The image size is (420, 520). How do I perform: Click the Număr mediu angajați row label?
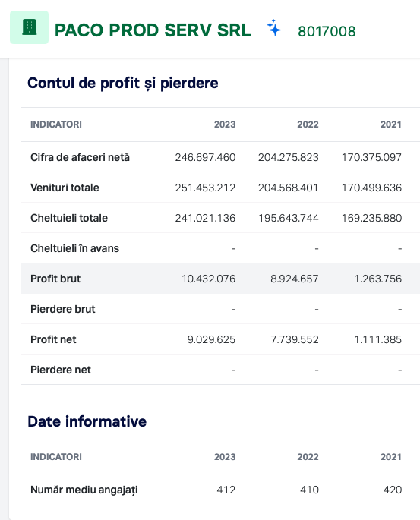tap(84, 490)
